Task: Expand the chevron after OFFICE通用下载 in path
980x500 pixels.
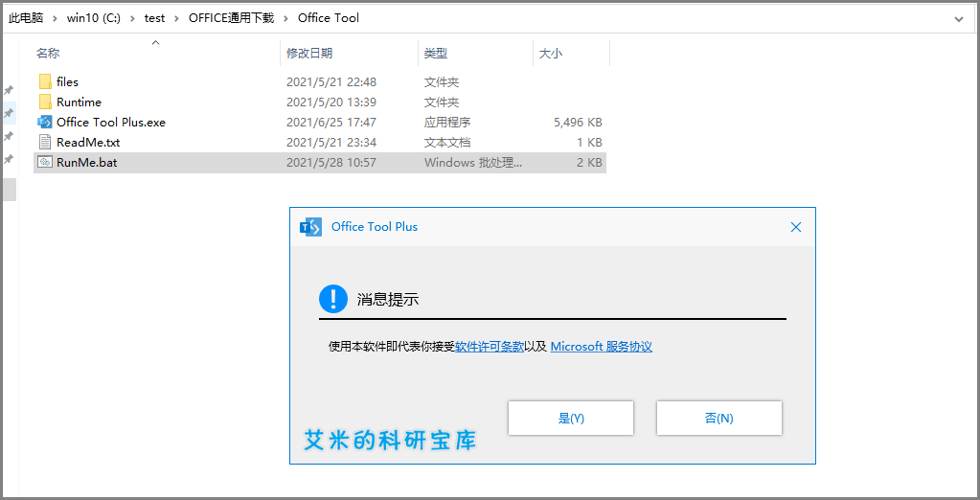Action: click(x=286, y=18)
